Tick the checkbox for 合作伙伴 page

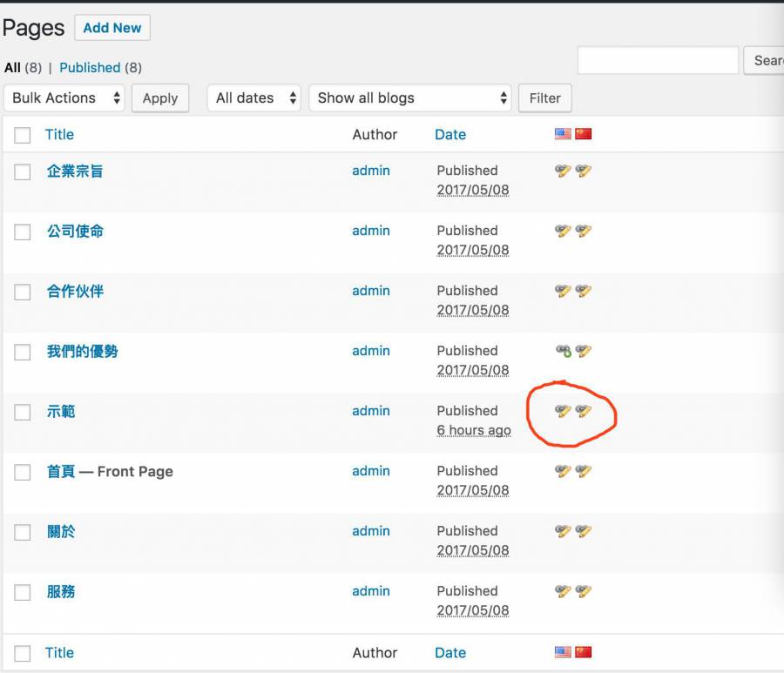[x=23, y=293]
